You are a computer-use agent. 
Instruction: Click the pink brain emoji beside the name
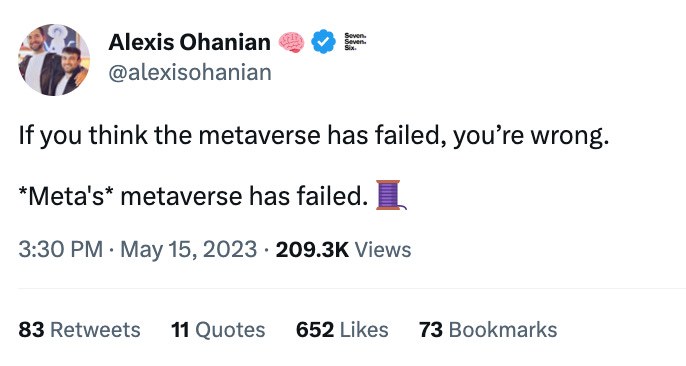point(291,42)
